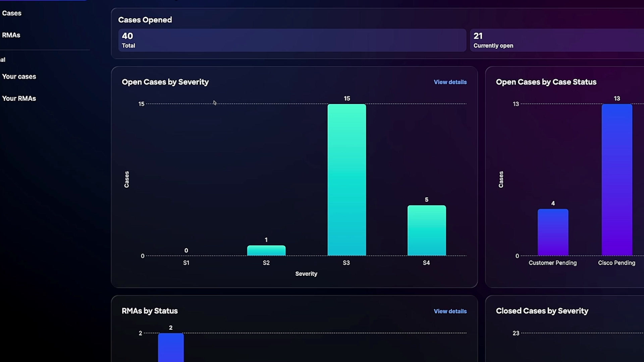Open Cases in the sidebar
The image size is (644, 362).
12,13
